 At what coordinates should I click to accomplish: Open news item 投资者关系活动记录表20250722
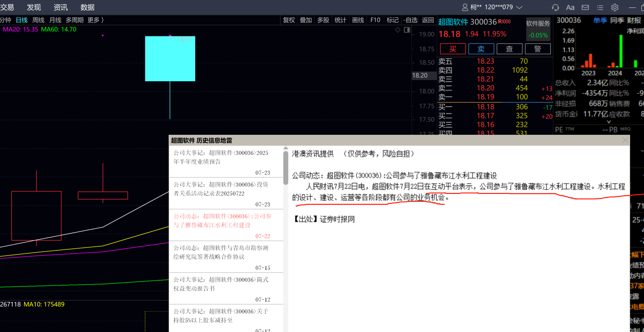226,194
